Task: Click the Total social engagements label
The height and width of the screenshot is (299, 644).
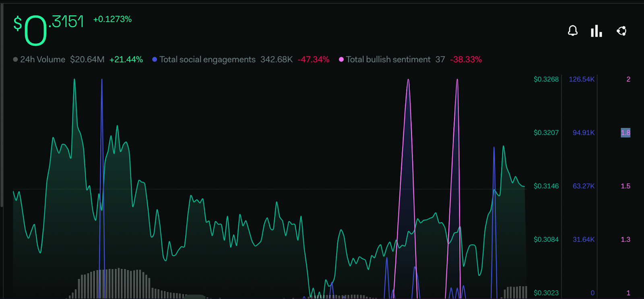Action: coord(207,60)
